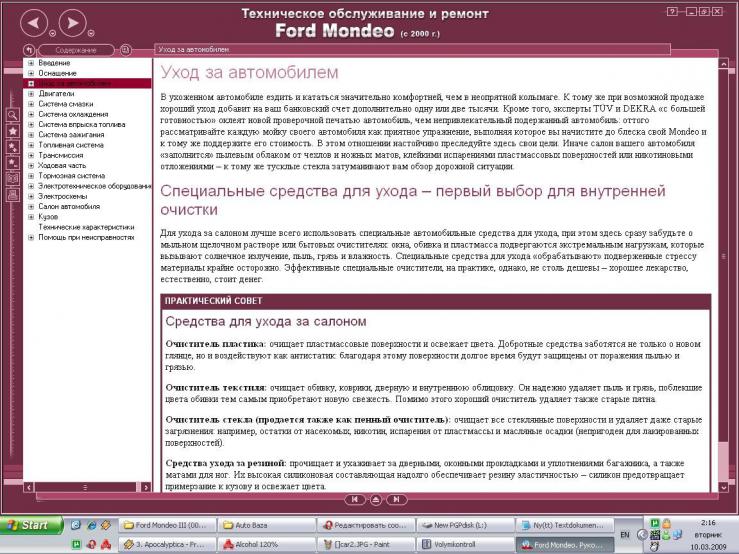
Task: Click the return arrow icon beside Содержание
Action: (29, 50)
